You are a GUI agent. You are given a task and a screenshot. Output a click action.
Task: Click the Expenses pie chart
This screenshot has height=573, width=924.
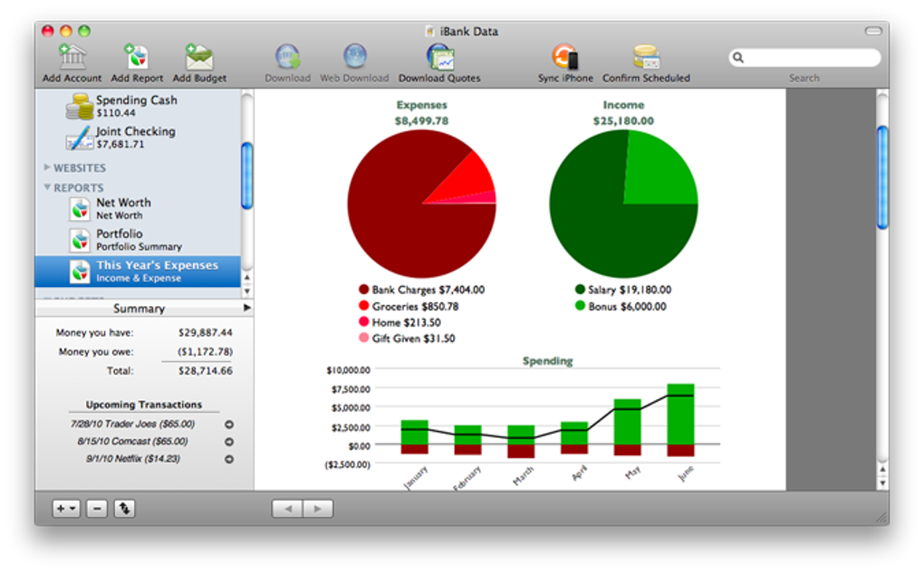pos(421,204)
